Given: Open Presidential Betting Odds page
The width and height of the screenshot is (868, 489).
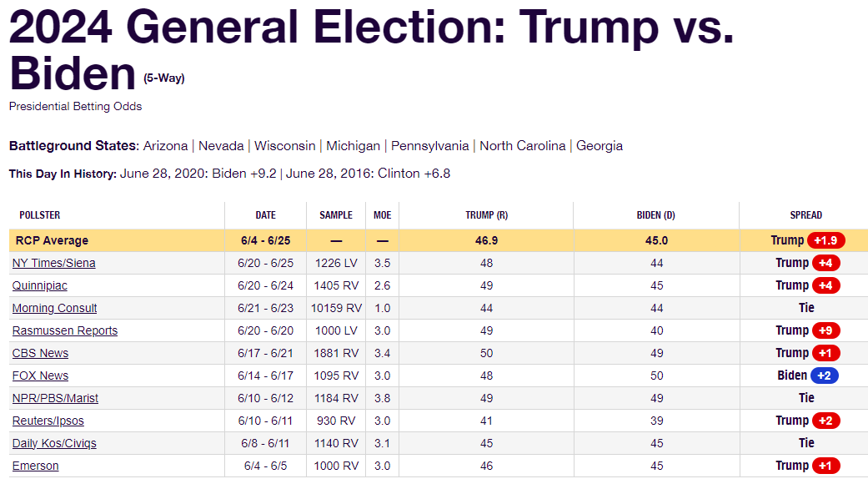Looking at the screenshot, I should point(75,107).
